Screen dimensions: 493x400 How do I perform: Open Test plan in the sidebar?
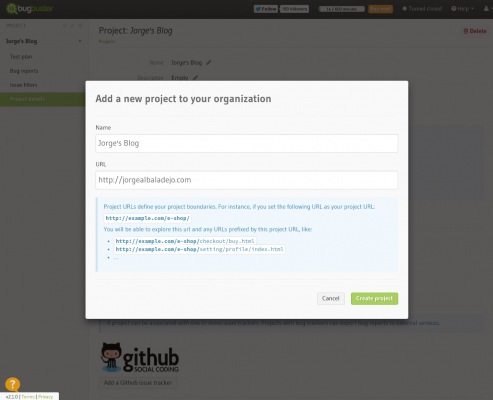(x=21, y=57)
